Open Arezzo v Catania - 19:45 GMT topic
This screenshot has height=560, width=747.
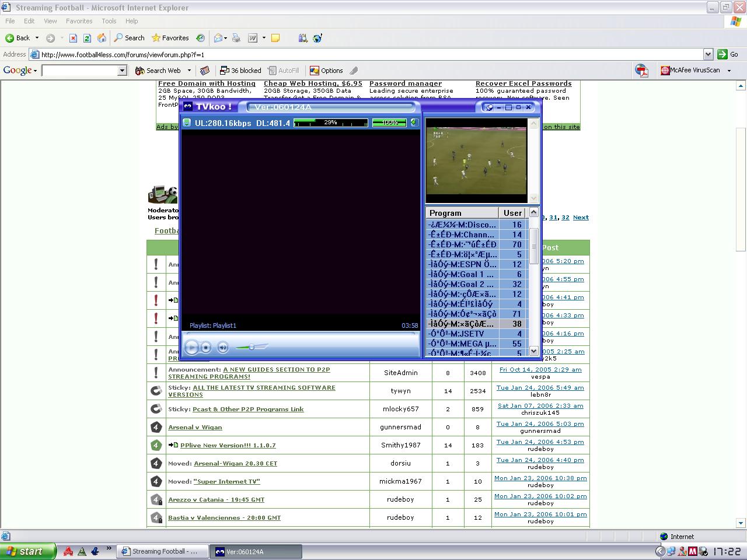[x=216, y=499]
